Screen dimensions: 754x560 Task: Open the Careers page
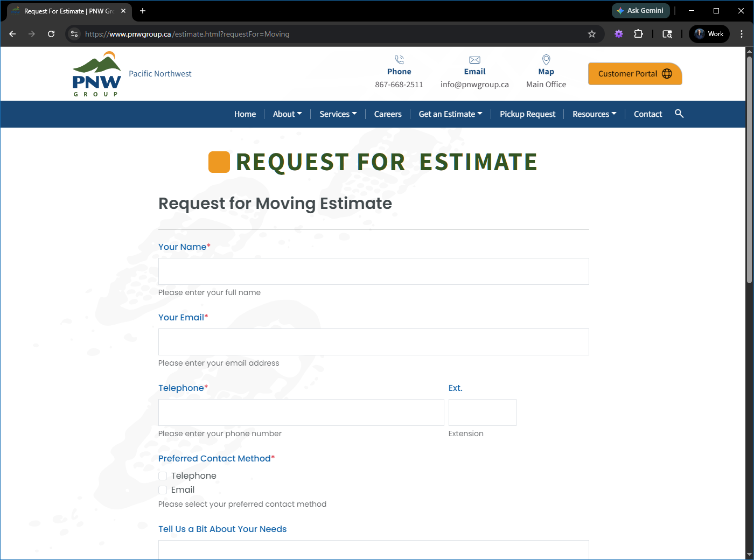point(388,114)
